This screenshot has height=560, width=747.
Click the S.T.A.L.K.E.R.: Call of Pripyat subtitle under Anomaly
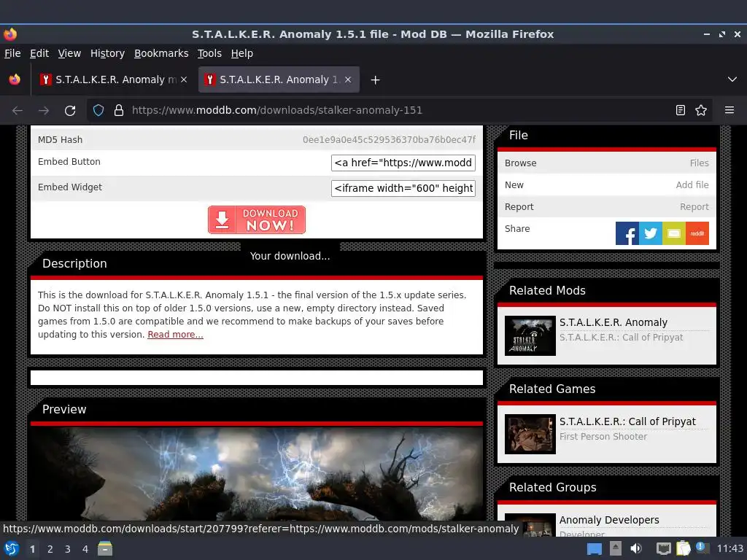pos(621,337)
